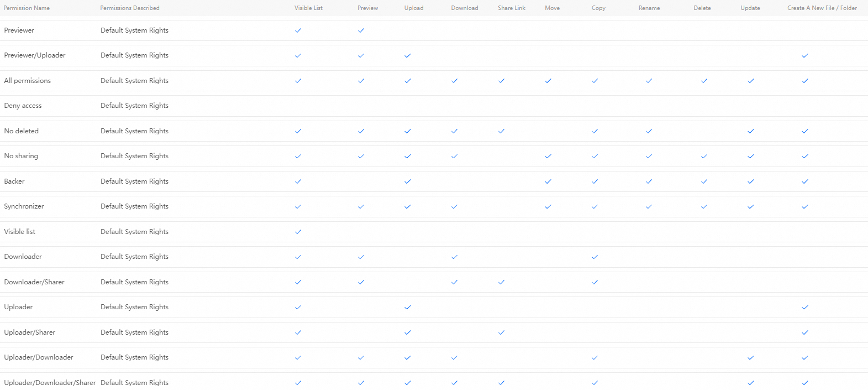Screen dimensions: 868x390
Task: Click the Upload checkmark in Backer row
Action: [x=408, y=181]
